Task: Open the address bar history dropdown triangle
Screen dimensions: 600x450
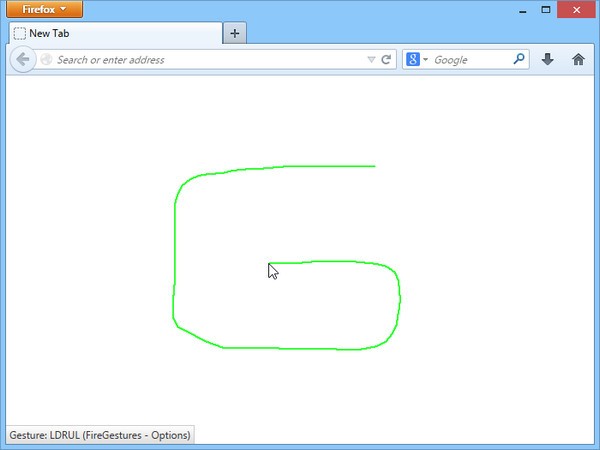Action: tap(371, 60)
